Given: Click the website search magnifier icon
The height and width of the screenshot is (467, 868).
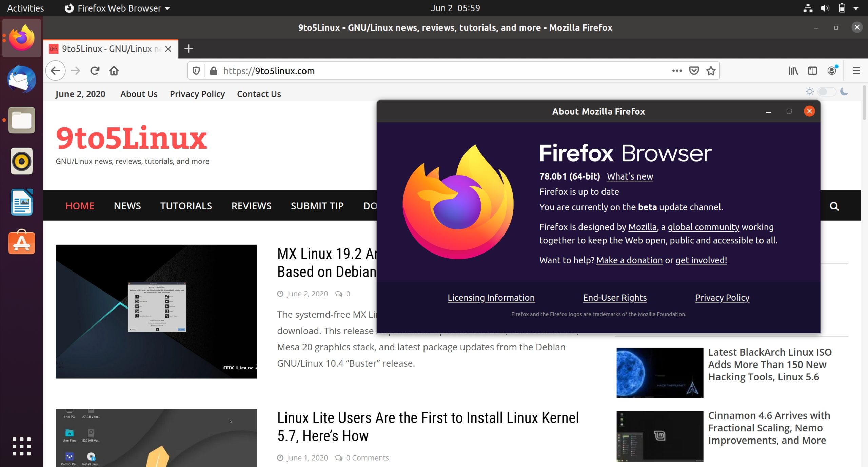Looking at the screenshot, I should [834, 206].
